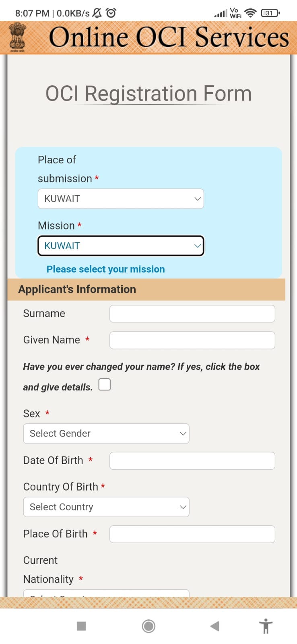Image resolution: width=297 pixels, height=644 pixels.
Task: Tap the recent apps square button
Action: pyautogui.click(x=82, y=626)
